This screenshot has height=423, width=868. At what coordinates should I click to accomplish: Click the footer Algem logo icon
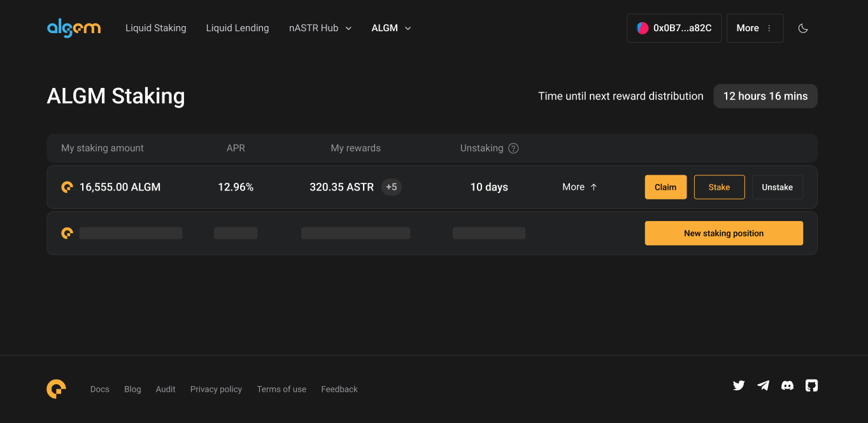[56, 389]
